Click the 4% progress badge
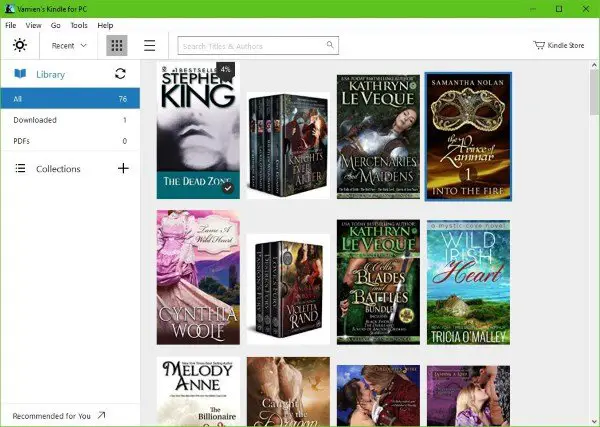 (225, 70)
